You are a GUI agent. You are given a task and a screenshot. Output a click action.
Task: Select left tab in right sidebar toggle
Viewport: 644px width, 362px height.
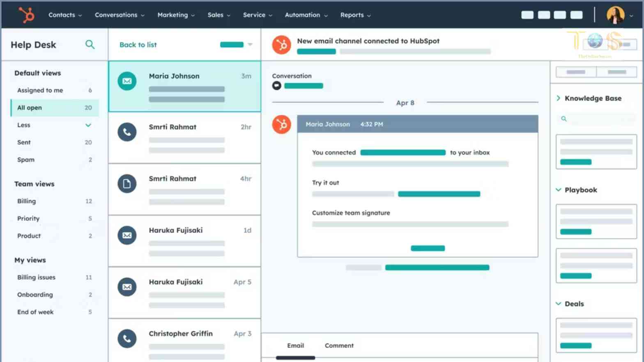click(576, 72)
